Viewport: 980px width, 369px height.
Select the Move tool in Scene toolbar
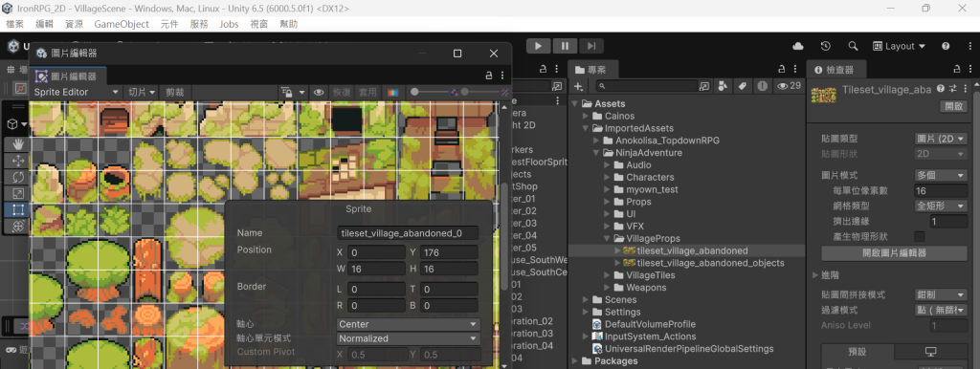click(18, 162)
